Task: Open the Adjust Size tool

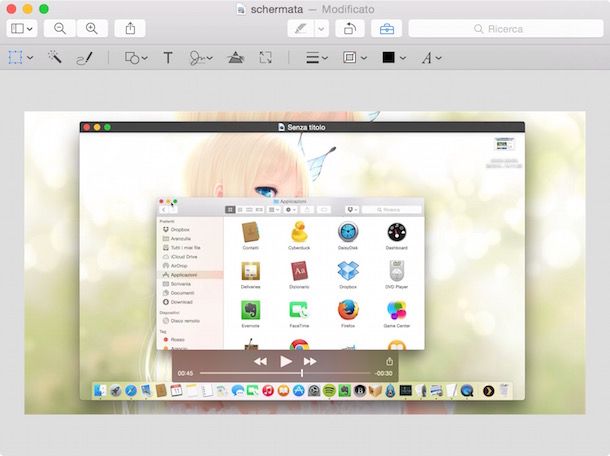Action: tap(265, 58)
